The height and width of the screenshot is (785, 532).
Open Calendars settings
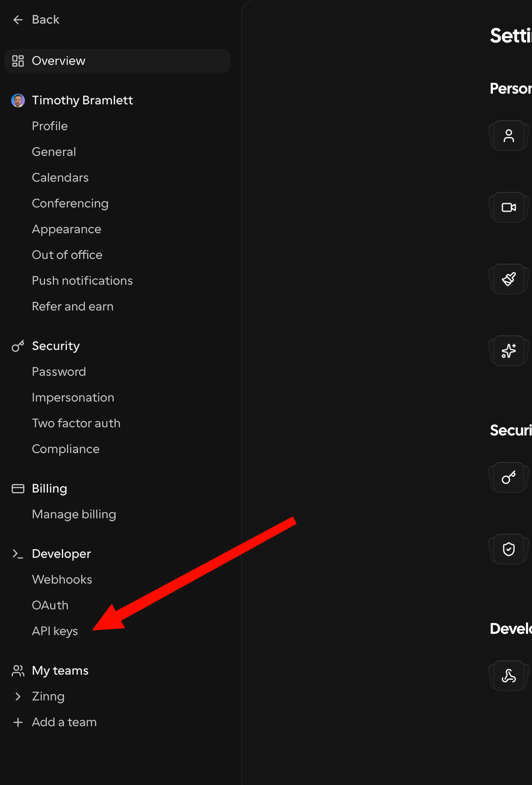pyautogui.click(x=60, y=178)
